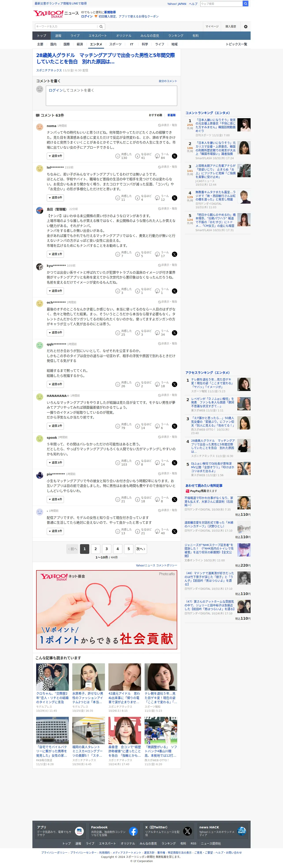This screenshot has width=283, height=868.
Task: Click the blue web search magnifier button
Action: click(245, 4)
